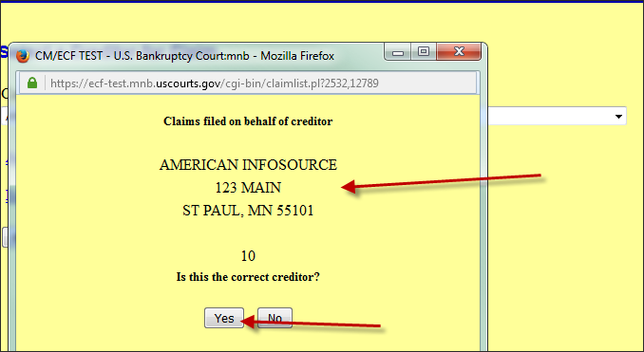644x352 pixels.
Task: Click the popup window title text
Action: tap(185, 56)
